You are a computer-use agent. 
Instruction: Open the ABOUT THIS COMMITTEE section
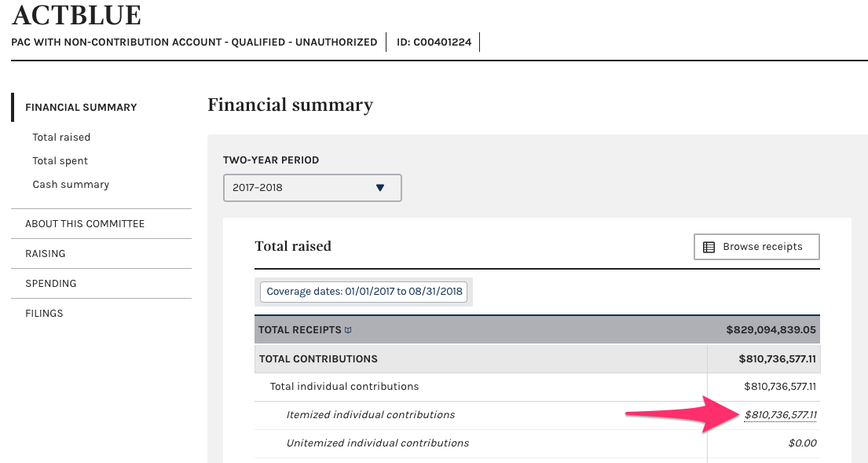pos(85,224)
